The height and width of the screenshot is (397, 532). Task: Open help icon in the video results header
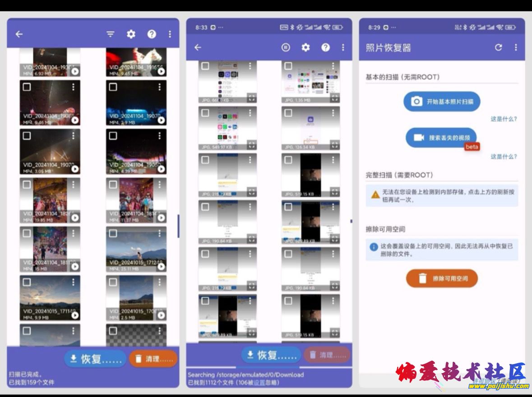click(152, 34)
